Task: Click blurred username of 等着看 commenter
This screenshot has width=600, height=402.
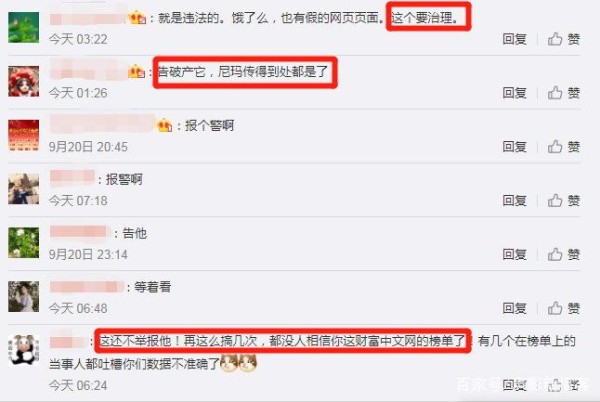Action: click(x=86, y=287)
